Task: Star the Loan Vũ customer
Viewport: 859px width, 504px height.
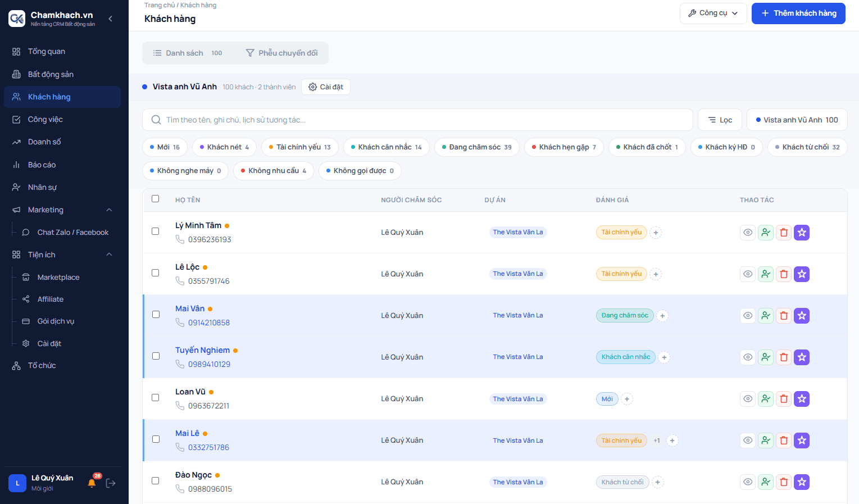Action: point(802,399)
